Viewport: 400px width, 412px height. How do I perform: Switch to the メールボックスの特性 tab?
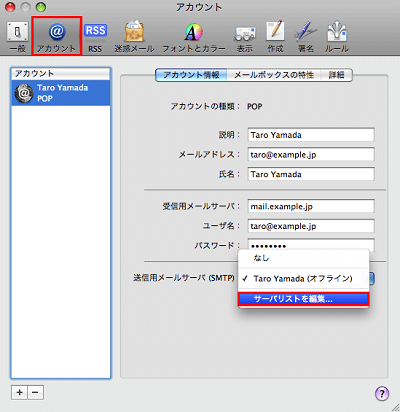(274, 75)
